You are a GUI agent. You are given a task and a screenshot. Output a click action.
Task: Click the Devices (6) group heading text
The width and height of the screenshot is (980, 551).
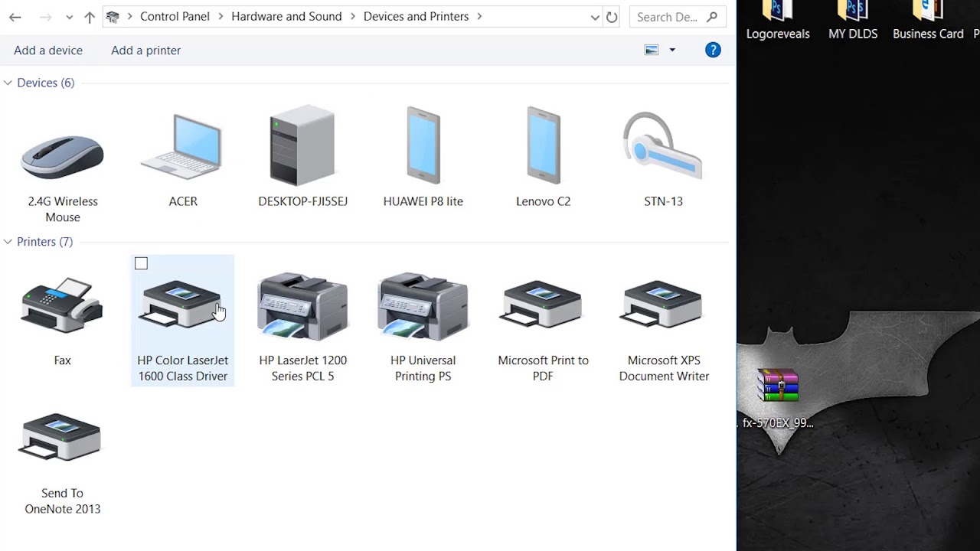pyautogui.click(x=45, y=83)
